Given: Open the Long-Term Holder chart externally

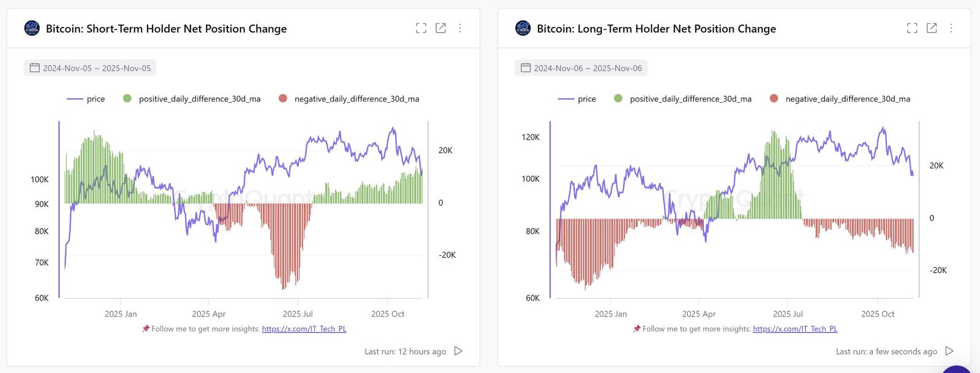Looking at the screenshot, I should pos(932,28).
